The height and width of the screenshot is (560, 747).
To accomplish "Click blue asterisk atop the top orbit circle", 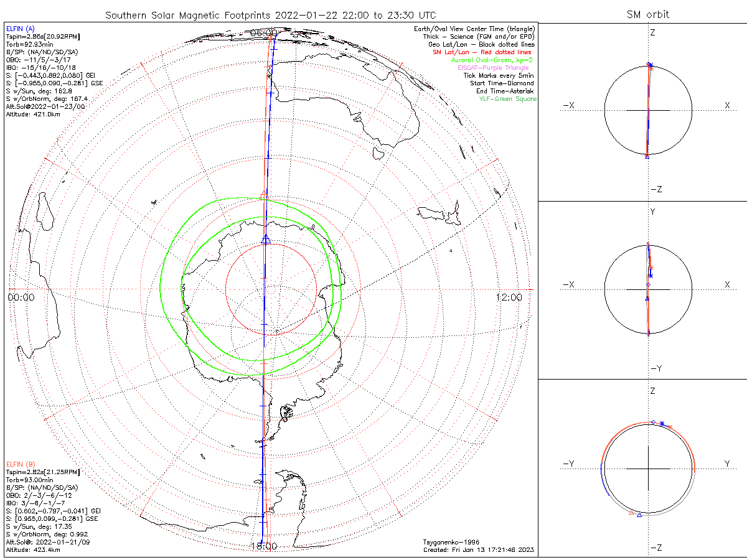I will [x=649, y=65].
